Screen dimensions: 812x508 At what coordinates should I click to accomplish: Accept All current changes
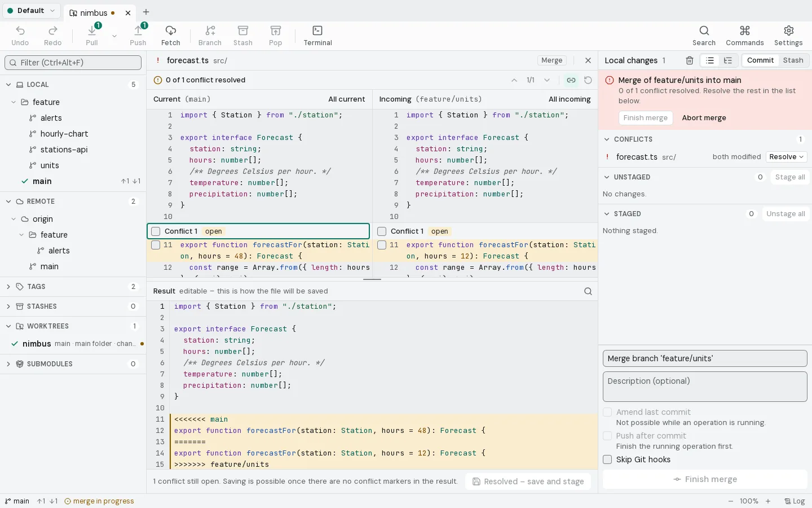click(x=347, y=99)
